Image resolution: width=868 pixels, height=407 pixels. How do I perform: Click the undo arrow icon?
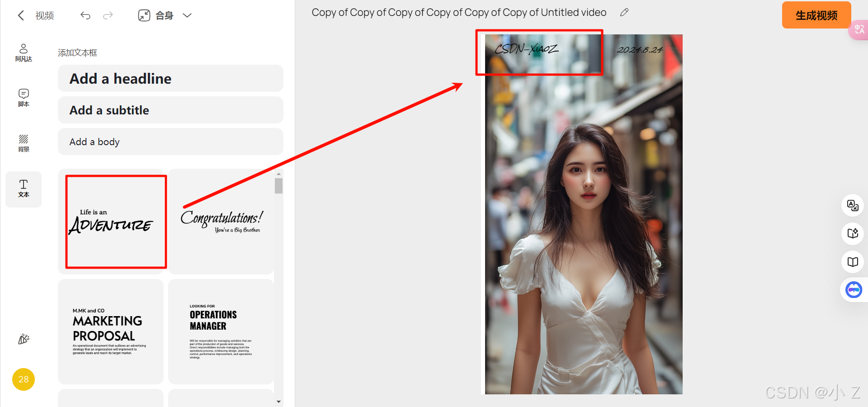85,15
